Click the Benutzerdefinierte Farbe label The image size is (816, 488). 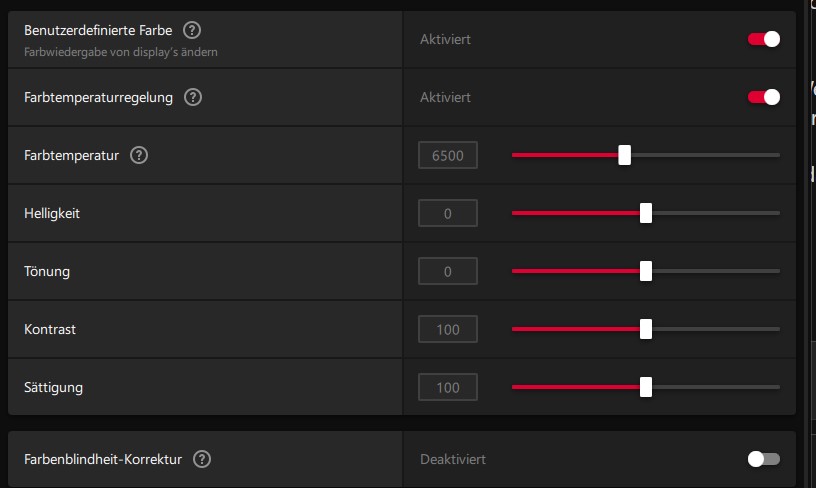[98, 31]
